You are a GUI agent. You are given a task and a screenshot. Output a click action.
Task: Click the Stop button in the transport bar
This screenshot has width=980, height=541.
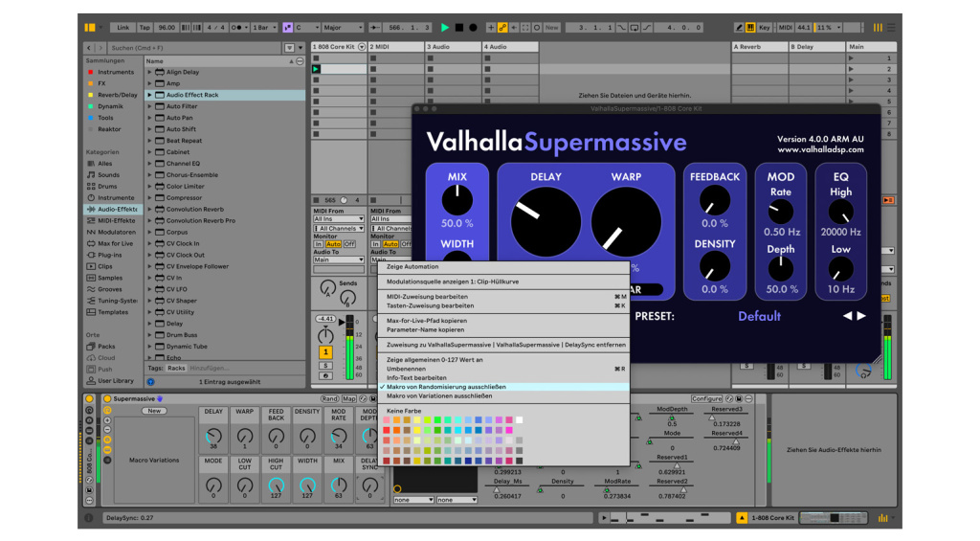(x=459, y=28)
